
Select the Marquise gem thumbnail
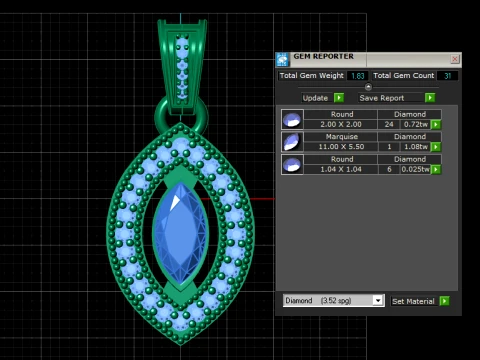[292, 142]
